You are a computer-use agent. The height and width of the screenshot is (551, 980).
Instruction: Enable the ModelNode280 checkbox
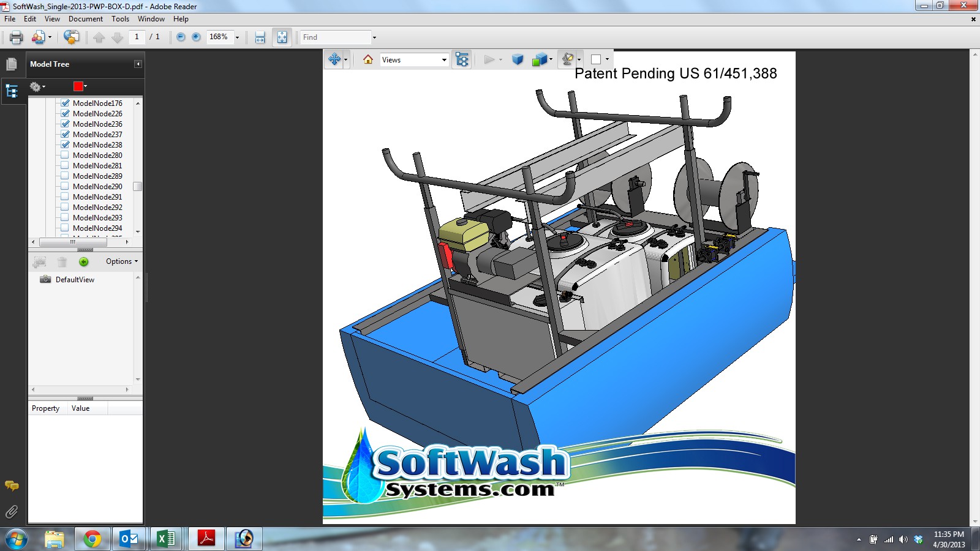[x=65, y=156]
